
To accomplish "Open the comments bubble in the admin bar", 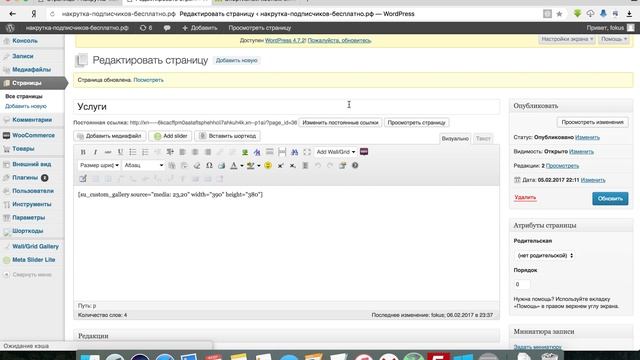I will coord(167,28).
